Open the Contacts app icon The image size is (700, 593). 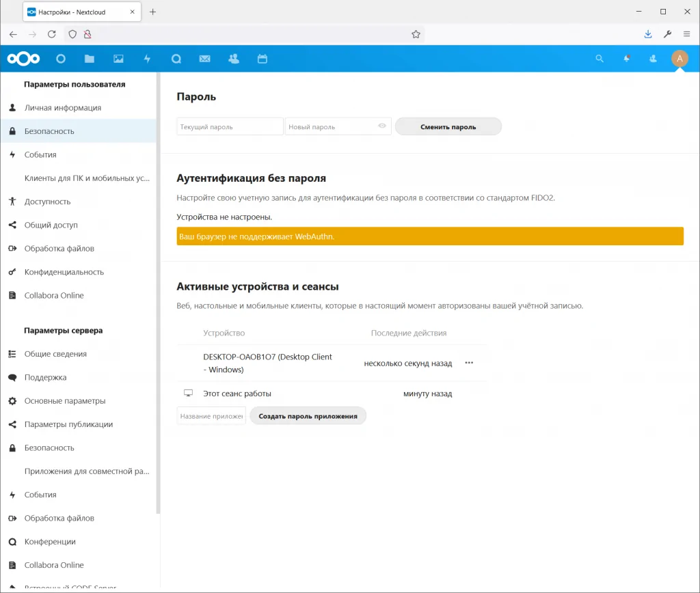tap(234, 59)
